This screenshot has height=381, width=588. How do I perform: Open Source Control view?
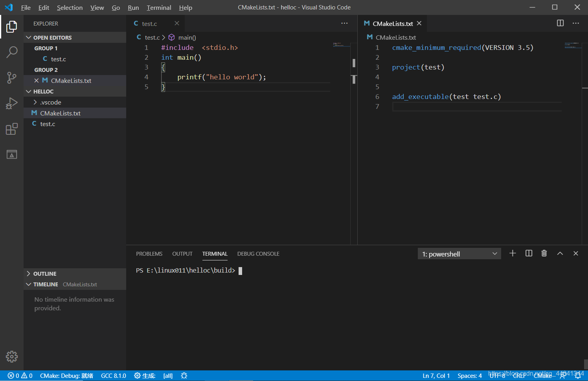pos(12,78)
